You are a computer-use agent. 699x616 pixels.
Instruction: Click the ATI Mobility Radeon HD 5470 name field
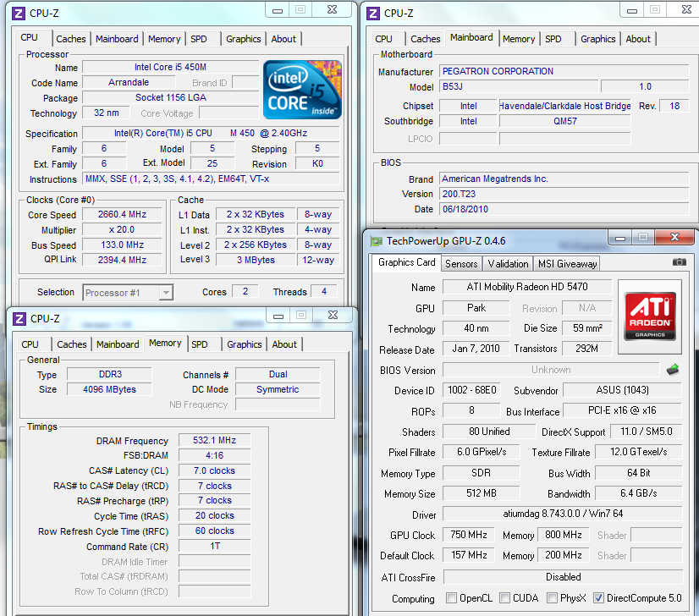[x=527, y=287]
